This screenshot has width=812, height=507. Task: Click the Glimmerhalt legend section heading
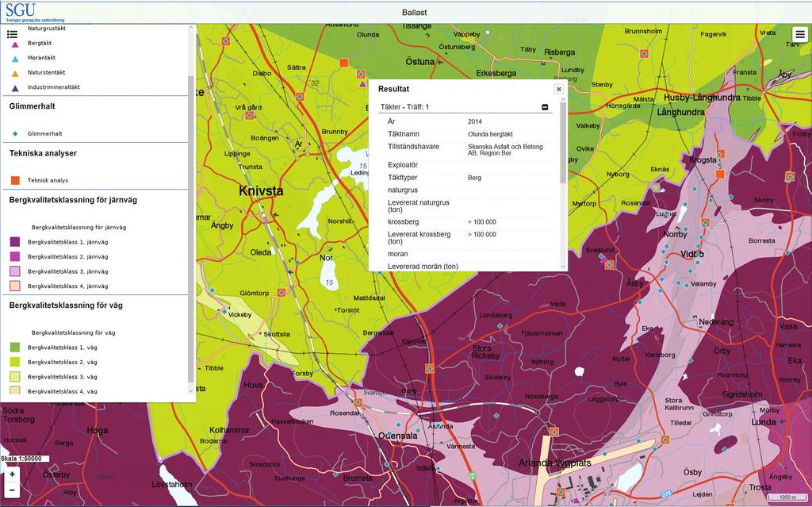[x=32, y=106]
